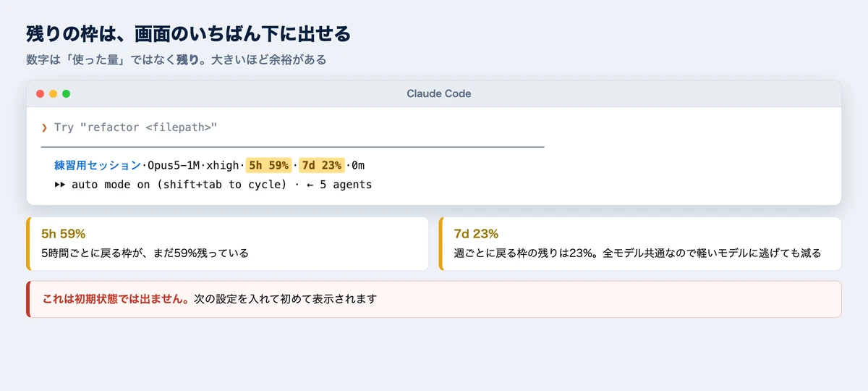Click the 5時間ごとに戻る枠 description text
868x391 pixels.
point(145,253)
